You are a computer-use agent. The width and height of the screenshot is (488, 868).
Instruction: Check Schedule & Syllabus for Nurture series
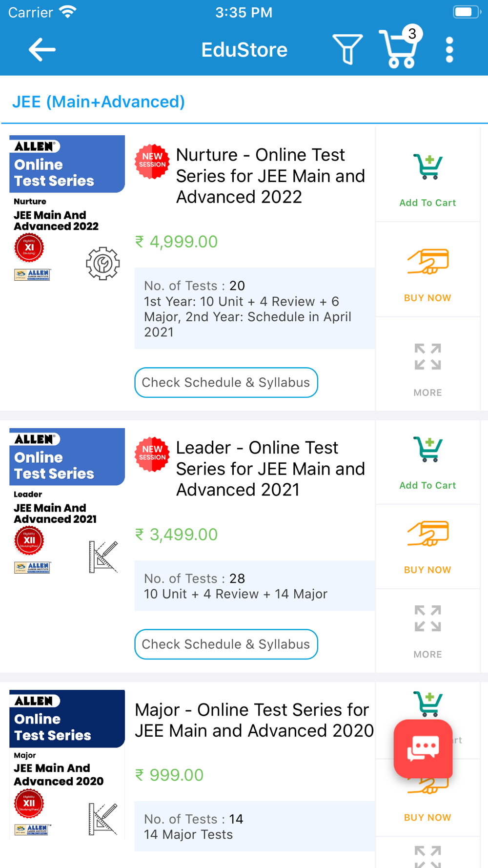tap(226, 382)
